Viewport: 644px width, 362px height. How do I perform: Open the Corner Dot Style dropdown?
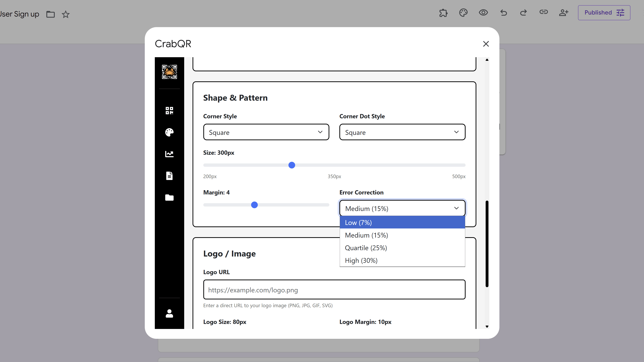pyautogui.click(x=402, y=132)
